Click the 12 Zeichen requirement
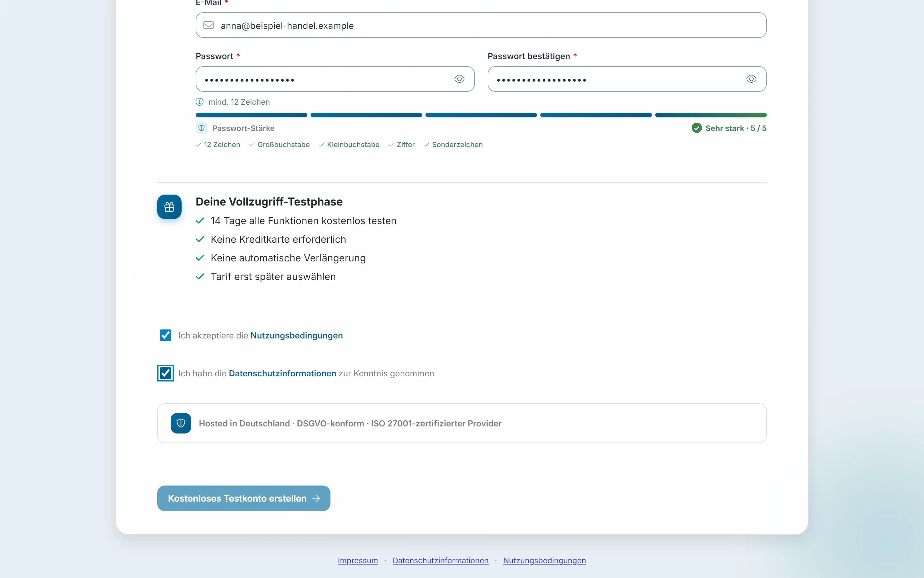Image resolution: width=924 pixels, height=578 pixels. pos(218,145)
